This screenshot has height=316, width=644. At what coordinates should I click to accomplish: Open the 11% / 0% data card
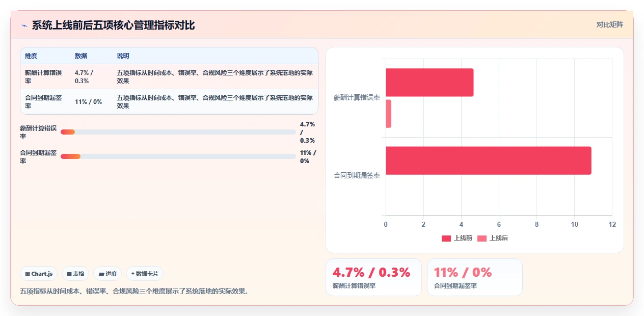click(475, 277)
